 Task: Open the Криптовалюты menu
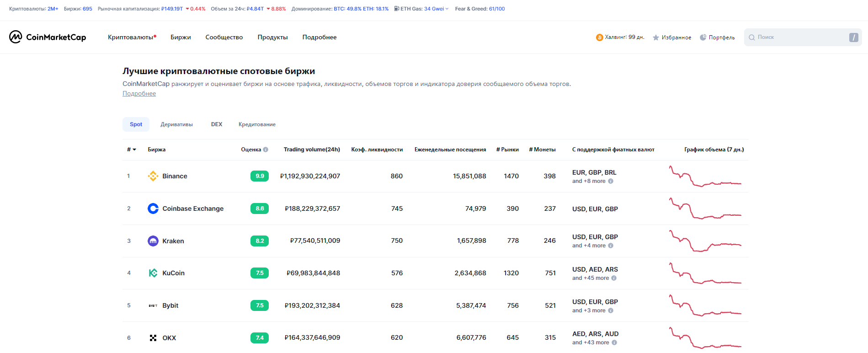tap(132, 37)
